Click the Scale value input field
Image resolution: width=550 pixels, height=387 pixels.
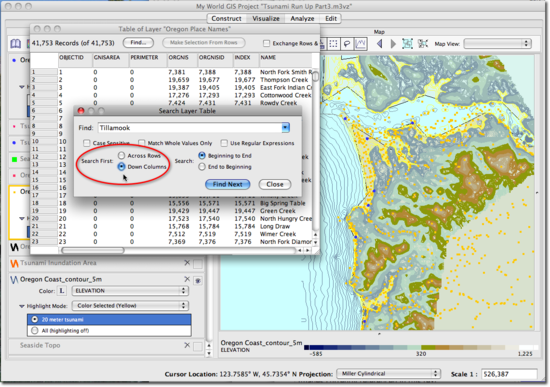[x=509, y=374]
